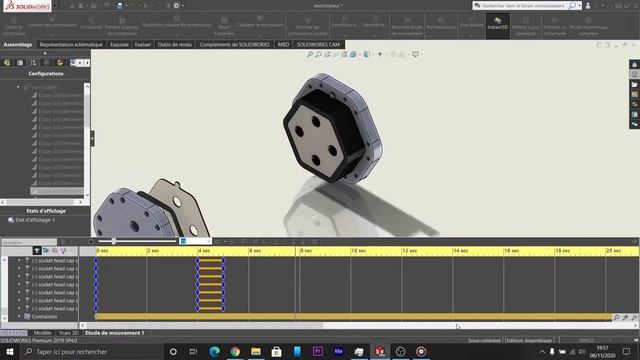The width and height of the screenshot is (640, 360).
Task: Open the File Explorer task pane icon
Action: coord(634,84)
